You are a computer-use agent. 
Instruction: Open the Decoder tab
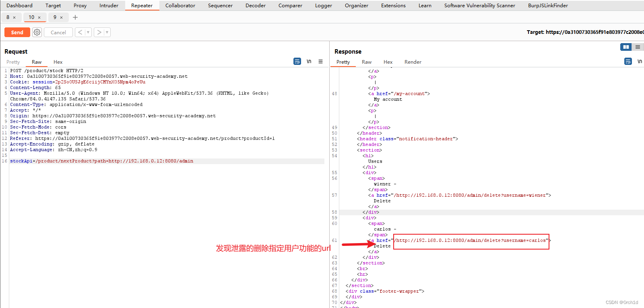[x=256, y=5]
